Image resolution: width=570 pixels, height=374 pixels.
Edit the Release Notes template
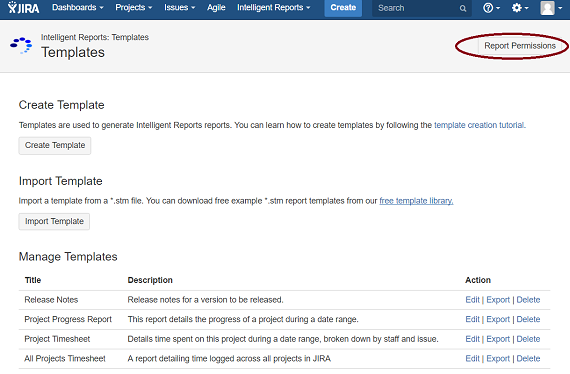472,300
